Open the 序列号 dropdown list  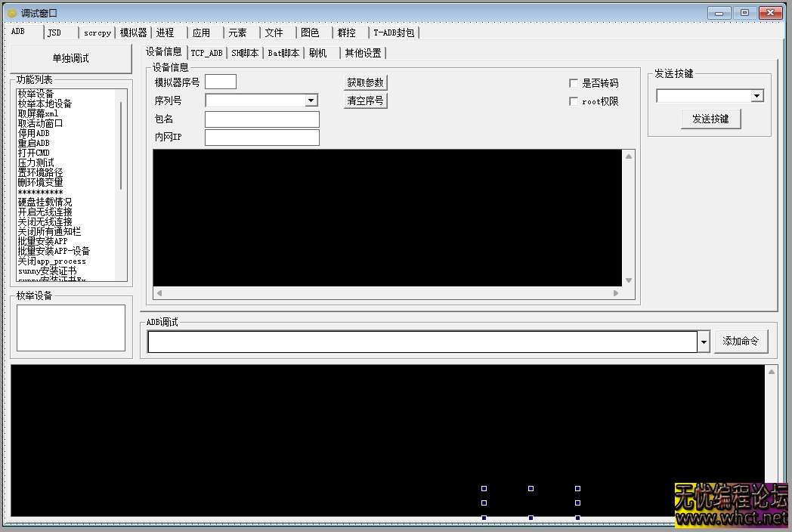[x=311, y=100]
